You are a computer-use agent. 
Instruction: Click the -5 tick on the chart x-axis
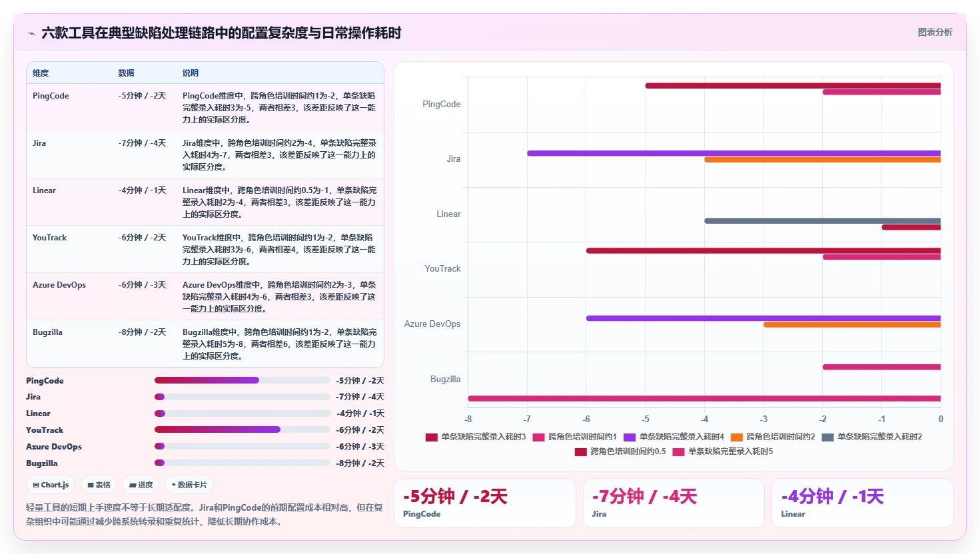pyautogui.click(x=646, y=419)
